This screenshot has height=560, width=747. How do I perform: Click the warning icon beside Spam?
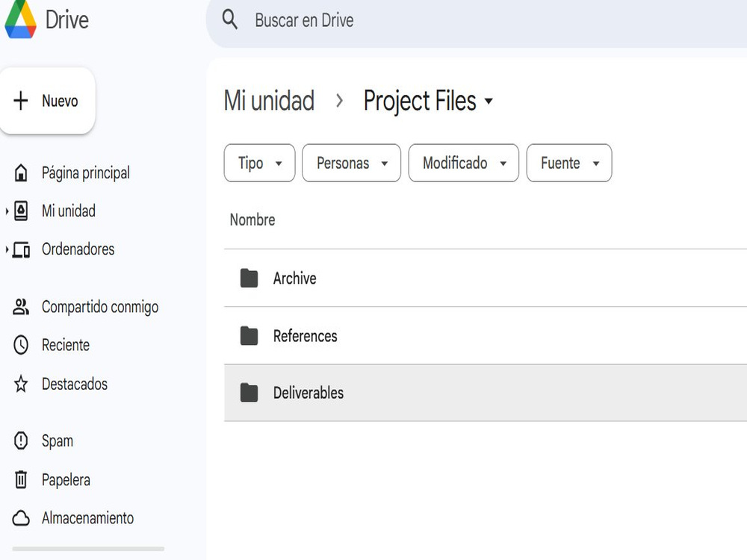click(21, 441)
